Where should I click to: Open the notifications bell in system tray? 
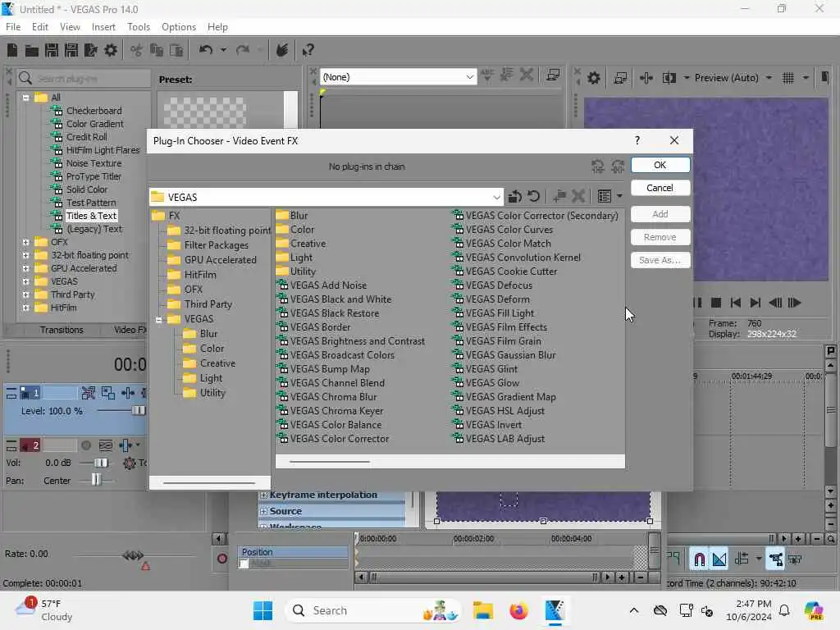[784, 610]
